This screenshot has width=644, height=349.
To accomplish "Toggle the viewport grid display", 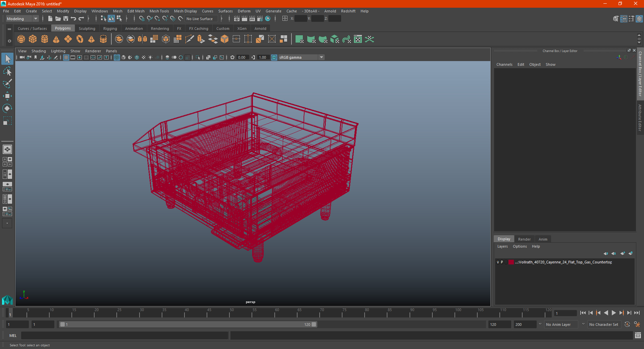I will coord(66,57).
